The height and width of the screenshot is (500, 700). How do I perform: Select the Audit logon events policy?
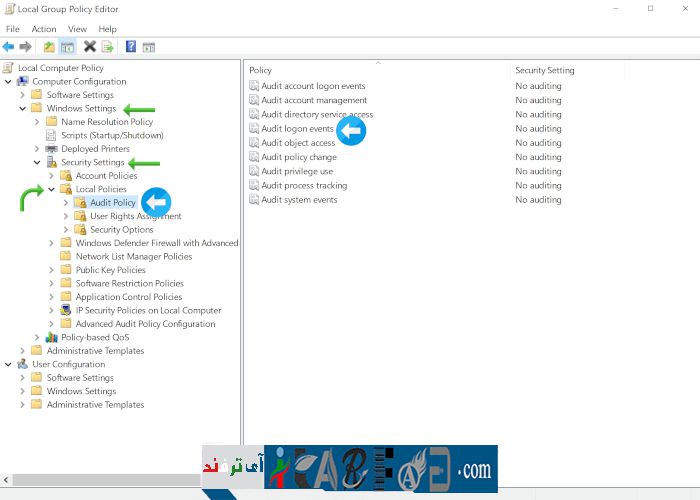coord(297,129)
